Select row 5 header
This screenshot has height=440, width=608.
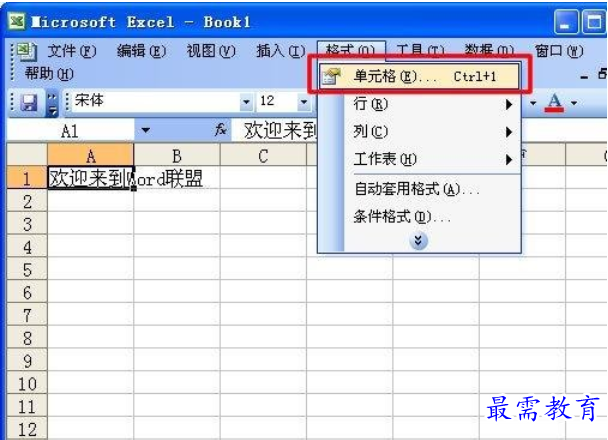[27, 269]
